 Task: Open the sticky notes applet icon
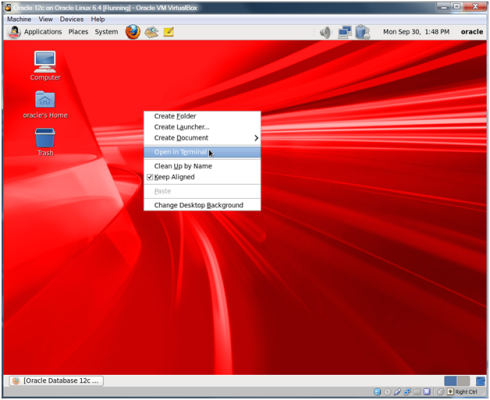click(169, 32)
